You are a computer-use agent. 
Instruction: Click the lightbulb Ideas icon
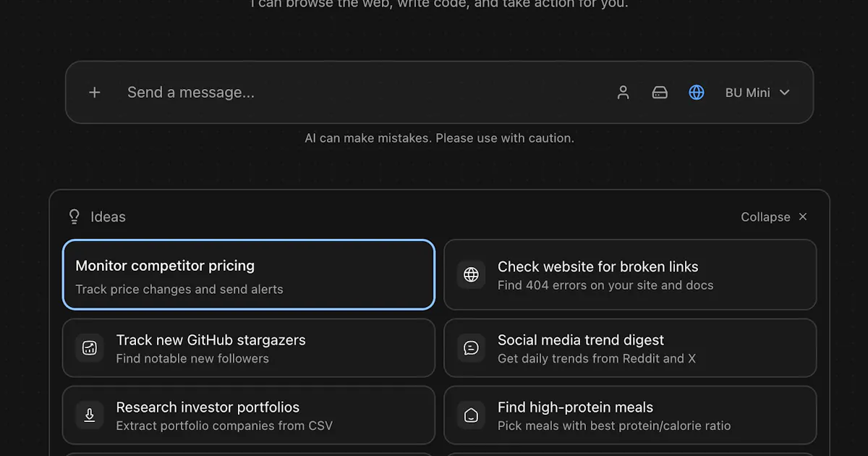point(74,216)
